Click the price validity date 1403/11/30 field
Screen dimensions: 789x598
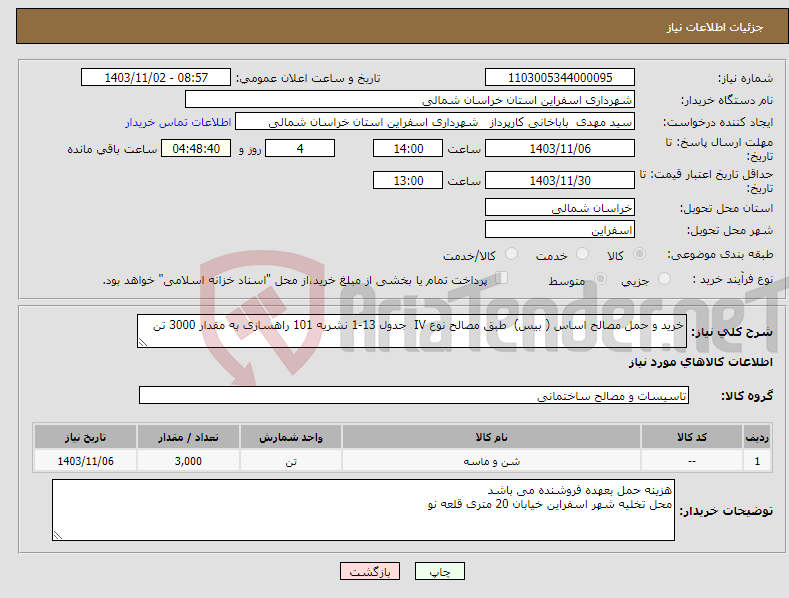560,180
